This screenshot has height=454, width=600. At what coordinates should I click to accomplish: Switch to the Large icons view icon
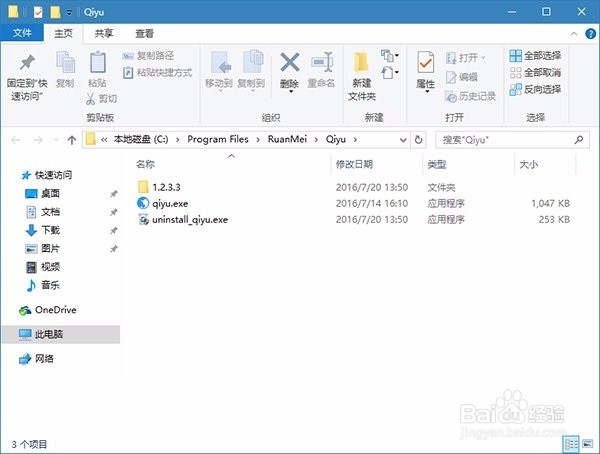[587, 444]
